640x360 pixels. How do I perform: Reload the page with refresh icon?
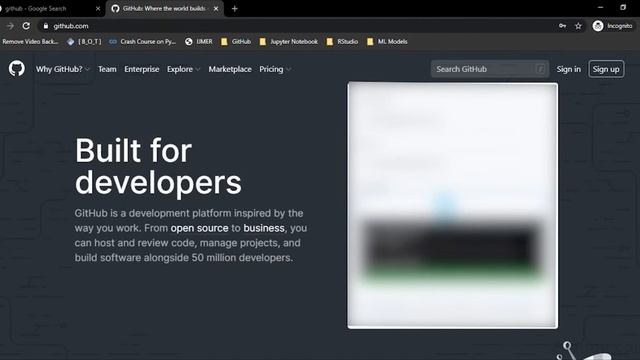tap(26, 26)
